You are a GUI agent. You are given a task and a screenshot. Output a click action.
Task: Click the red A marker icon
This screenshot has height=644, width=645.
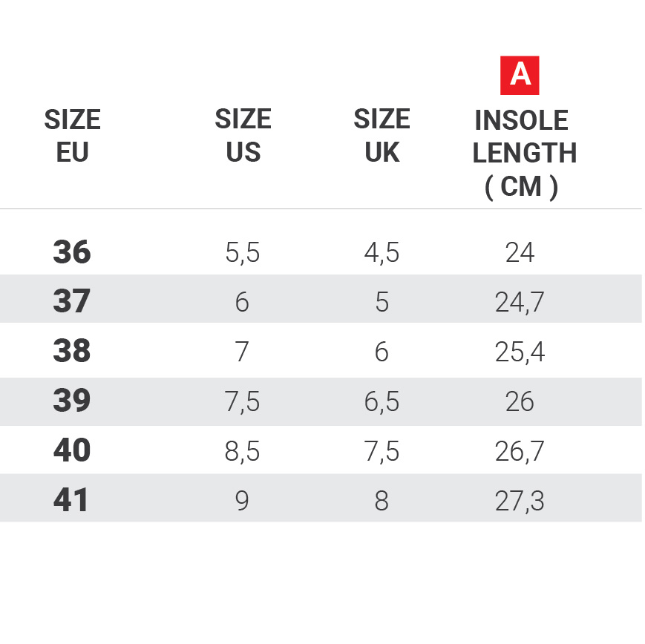point(520,75)
